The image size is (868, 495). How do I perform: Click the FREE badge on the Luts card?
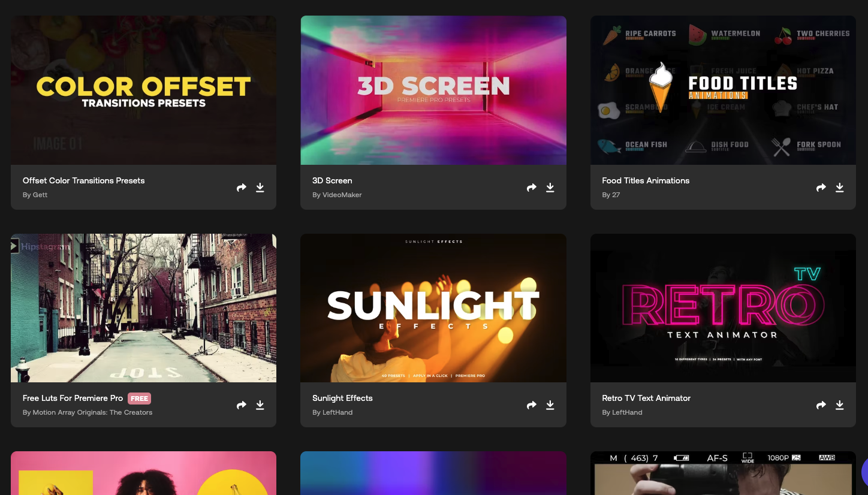click(x=139, y=399)
